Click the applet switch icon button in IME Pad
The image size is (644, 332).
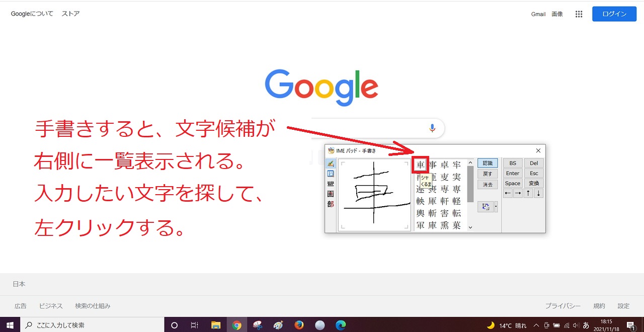tap(486, 207)
